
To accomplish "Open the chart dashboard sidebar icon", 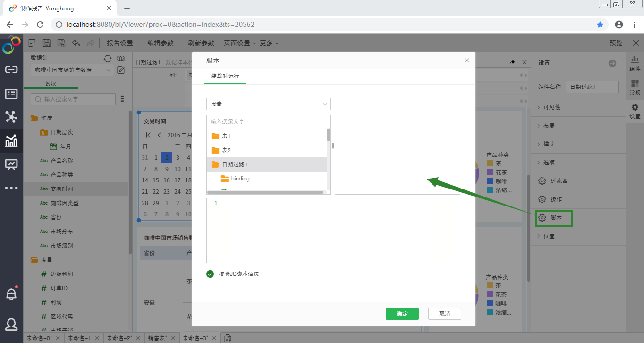I will (x=11, y=140).
